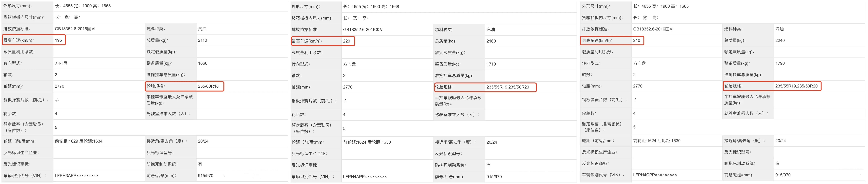Image resolution: width=868 pixels, height=184 pixels.
Task: Click the max speed value 220
Action: [x=347, y=41]
